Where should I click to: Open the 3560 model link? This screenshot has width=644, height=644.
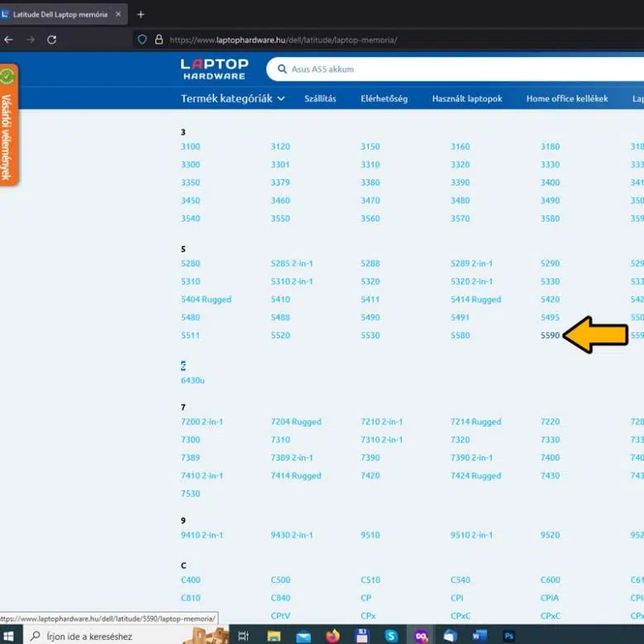[370, 218]
